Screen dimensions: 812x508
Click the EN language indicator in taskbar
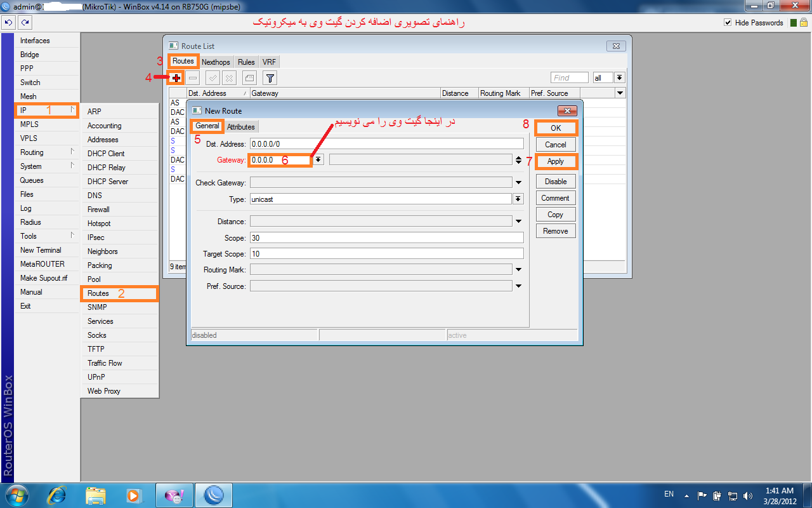coord(669,494)
